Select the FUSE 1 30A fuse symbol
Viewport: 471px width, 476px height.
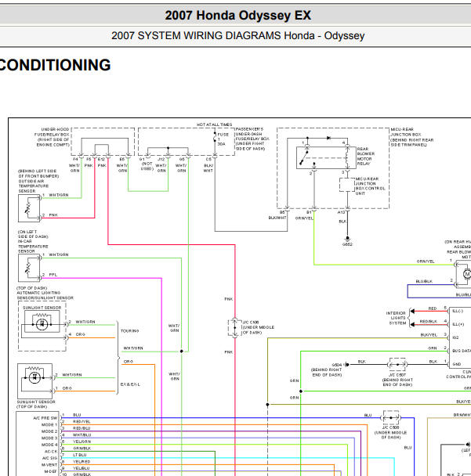click(x=215, y=139)
